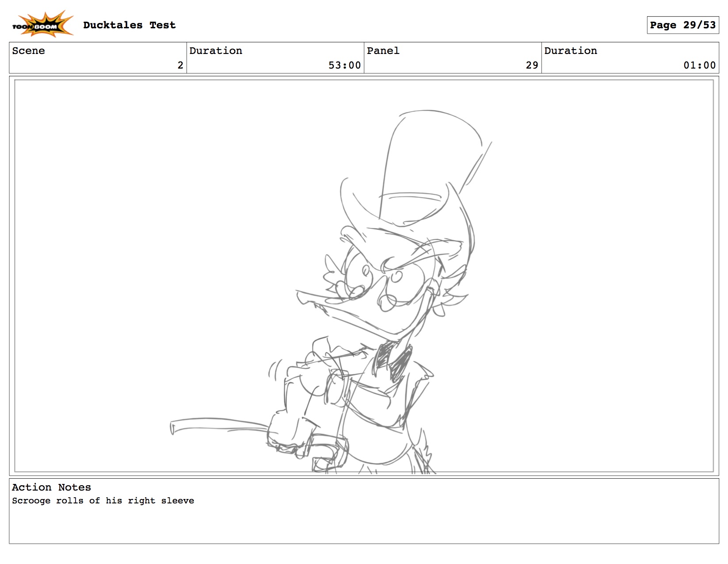
Task: Select the scene number value 2
Action: point(180,65)
